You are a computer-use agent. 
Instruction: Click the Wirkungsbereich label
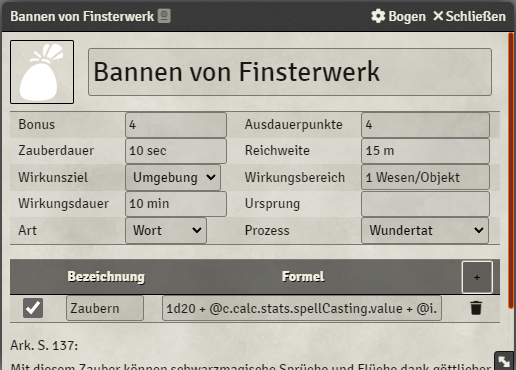[x=295, y=177]
